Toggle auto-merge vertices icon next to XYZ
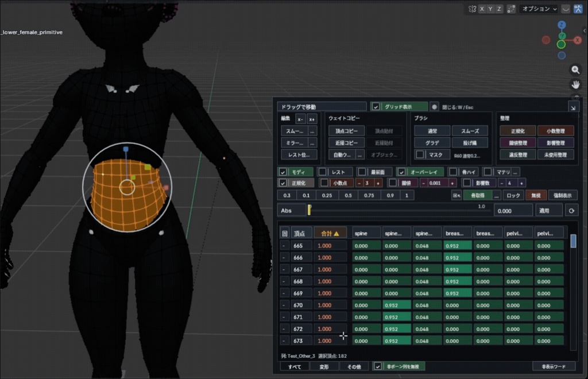 [511, 9]
